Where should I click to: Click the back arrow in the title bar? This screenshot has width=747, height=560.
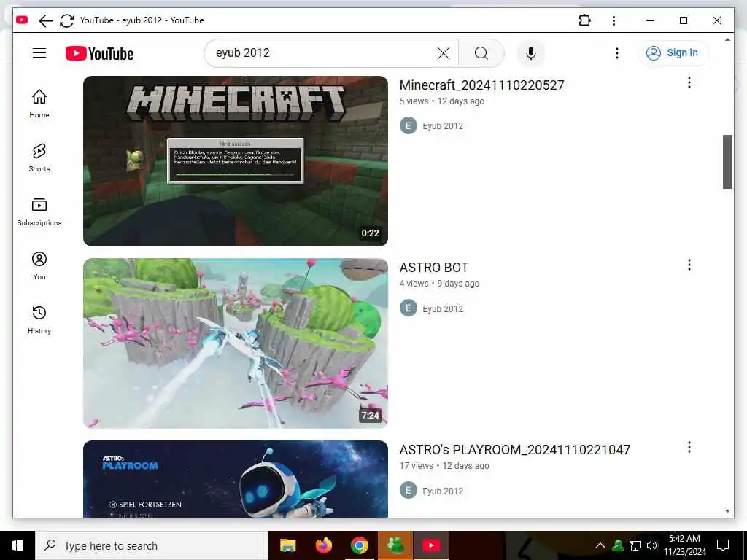[45, 20]
